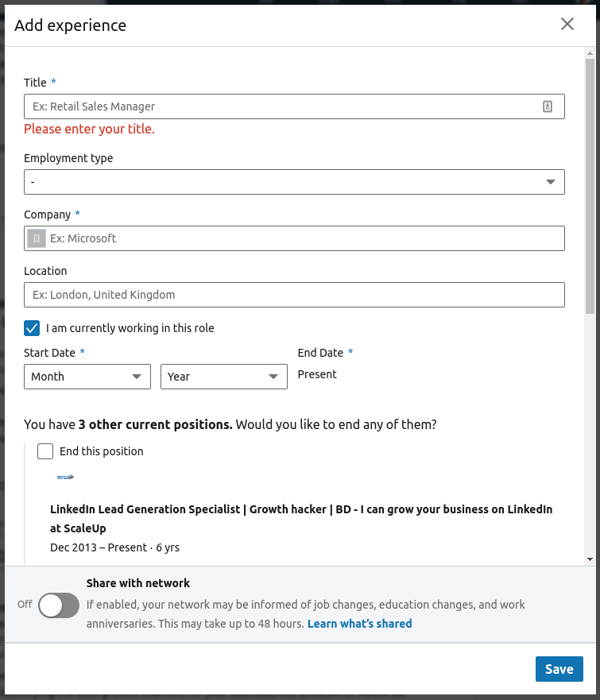This screenshot has height=700, width=600.
Task: Uncheck 'I am currently working in this role'
Action: click(32, 328)
